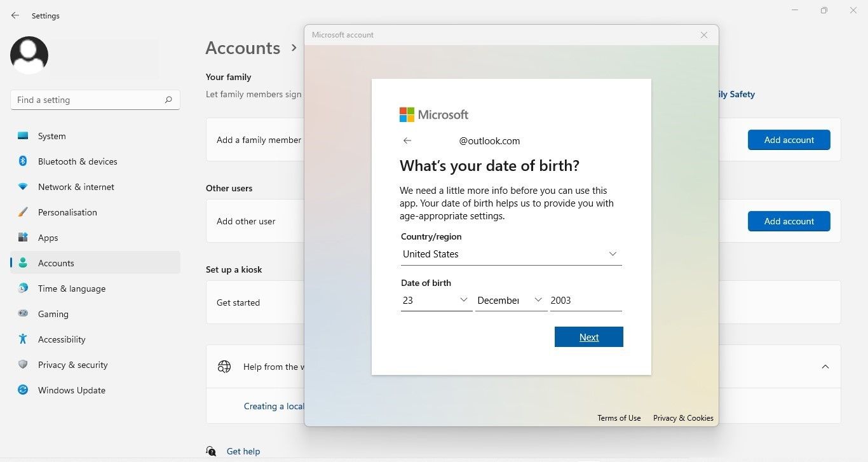Click the Time & language clock icon
Screen dimensions: 868x462
tap(23, 289)
